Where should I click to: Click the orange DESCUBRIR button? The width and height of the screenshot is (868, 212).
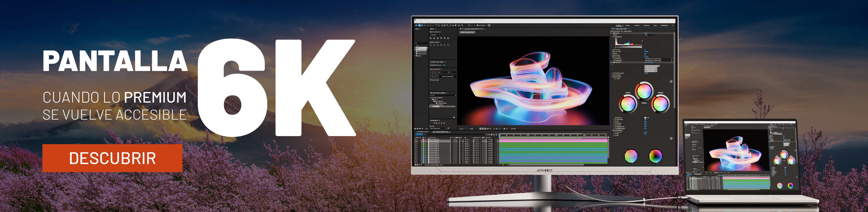click(112, 158)
